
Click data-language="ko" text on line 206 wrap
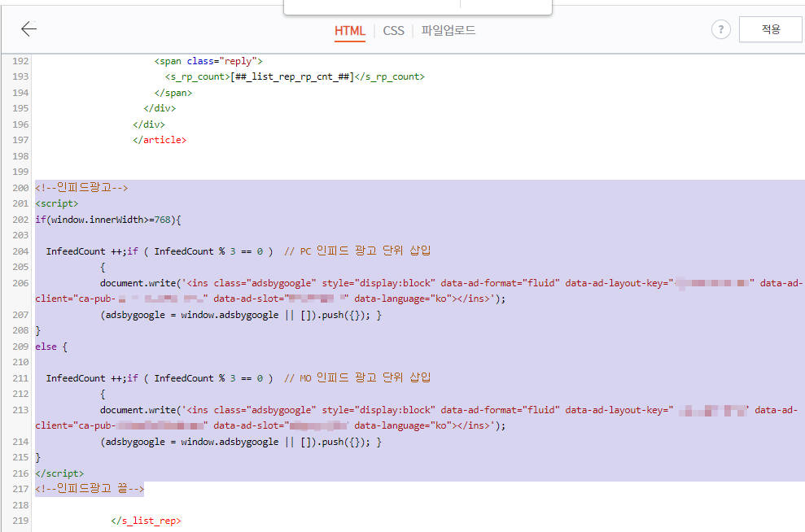(400, 299)
